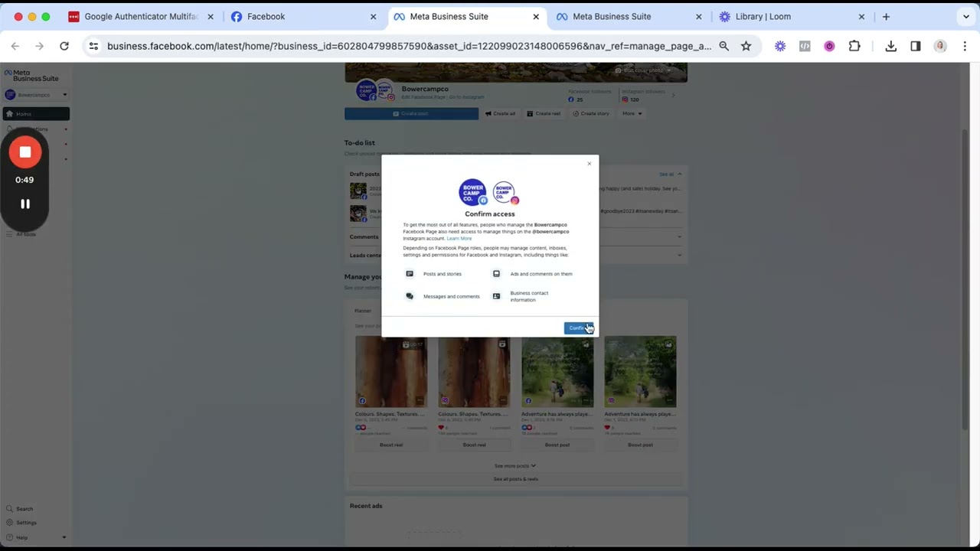
Task: Open a new browser tab
Action: 886,16
